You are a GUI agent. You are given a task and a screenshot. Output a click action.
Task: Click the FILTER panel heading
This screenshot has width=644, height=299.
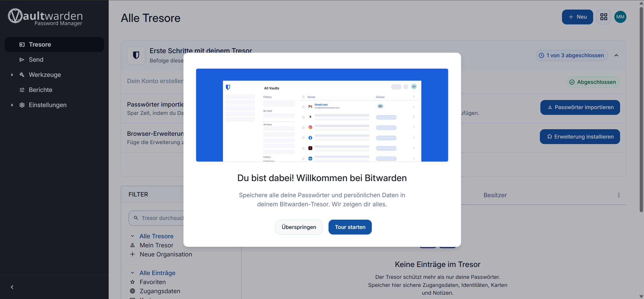pos(138,194)
